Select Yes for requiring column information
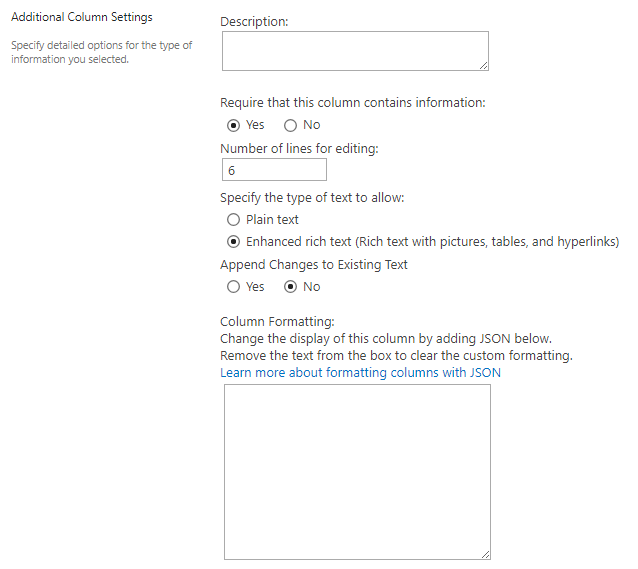The image size is (638, 569). coord(233,125)
